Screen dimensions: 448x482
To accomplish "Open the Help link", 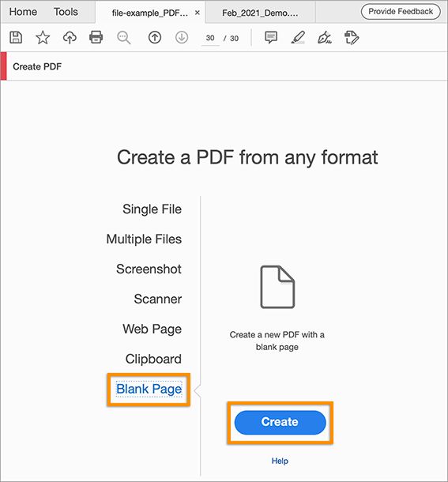I will [x=280, y=461].
